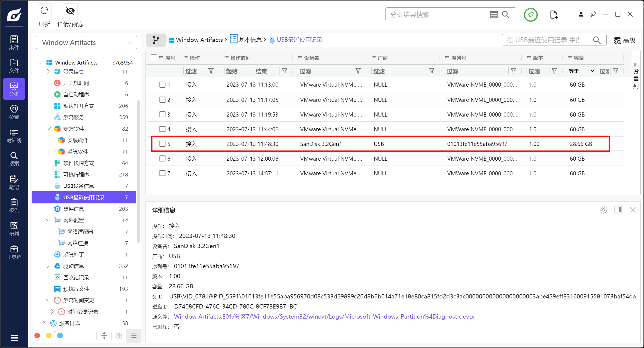Open the Toolbox (工具箱) sidebar icon
644x348 pixels.
14,252
